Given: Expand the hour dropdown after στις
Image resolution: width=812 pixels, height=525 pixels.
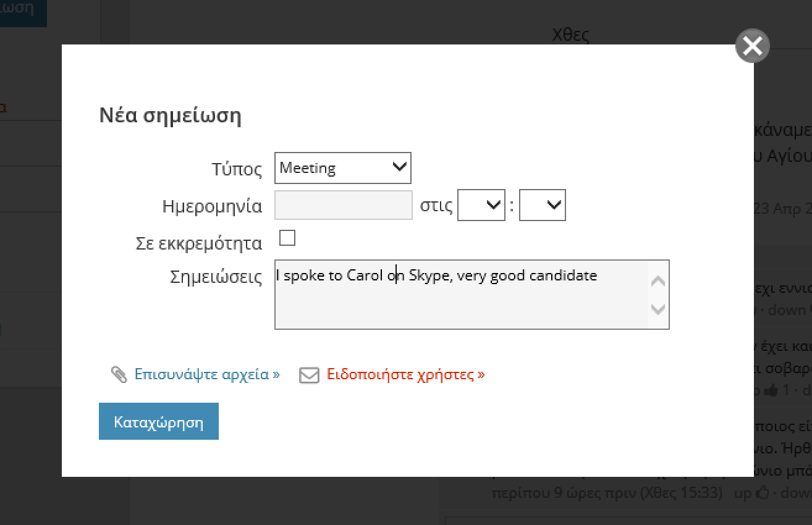Looking at the screenshot, I should pos(481,205).
